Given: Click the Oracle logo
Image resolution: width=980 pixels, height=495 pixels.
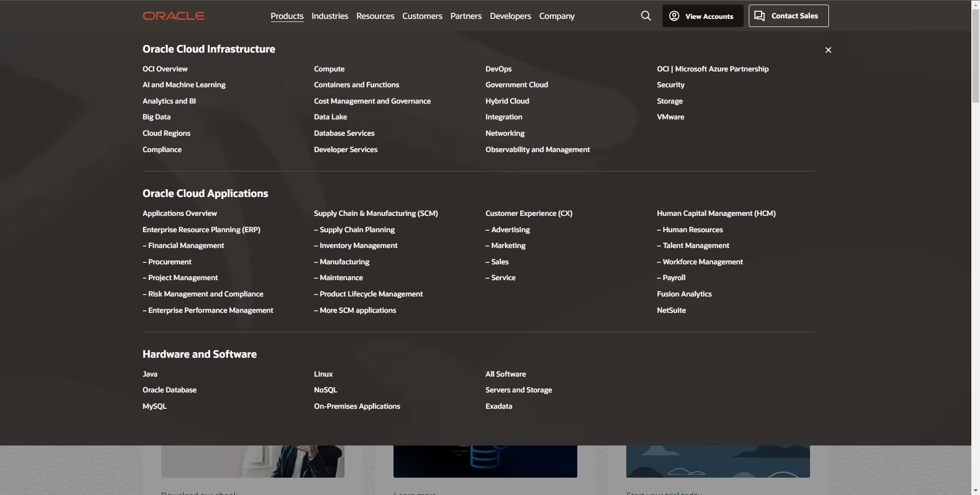Looking at the screenshot, I should tap(174, 16).
